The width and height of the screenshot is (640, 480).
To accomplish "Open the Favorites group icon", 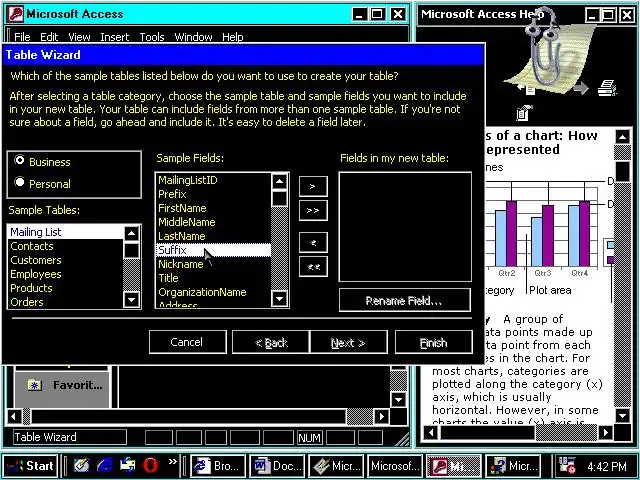I will (34, 385).
